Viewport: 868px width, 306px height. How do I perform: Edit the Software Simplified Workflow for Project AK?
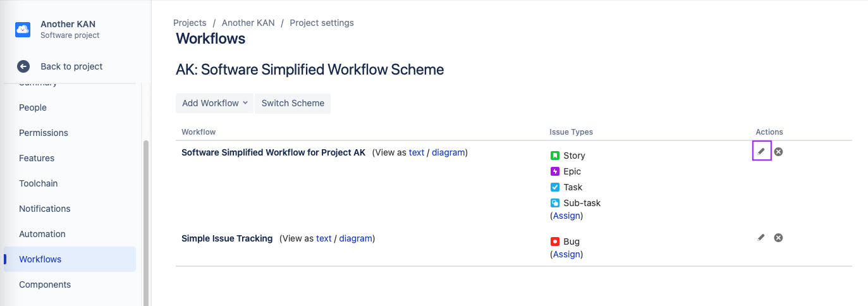coord(761,152)
